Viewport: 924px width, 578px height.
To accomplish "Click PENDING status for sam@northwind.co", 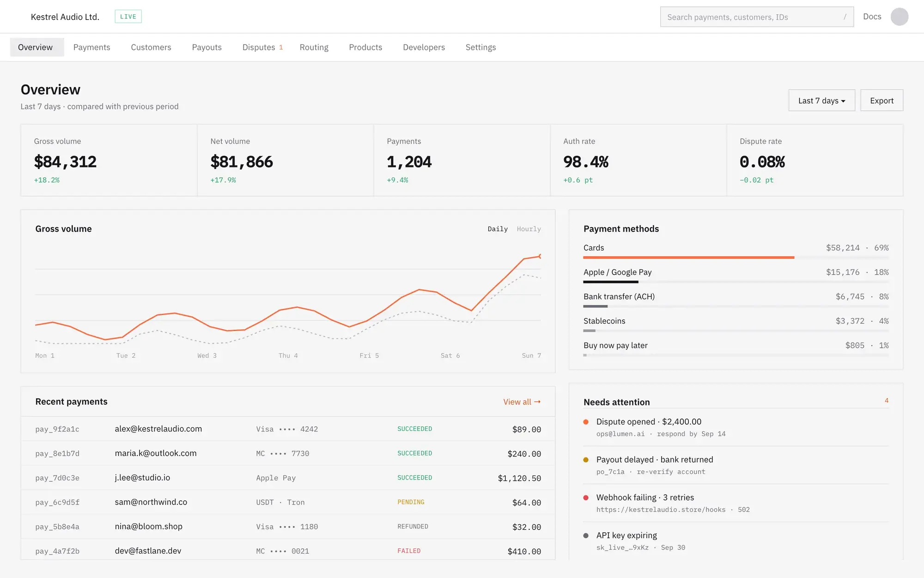I will tap(411, 502).
